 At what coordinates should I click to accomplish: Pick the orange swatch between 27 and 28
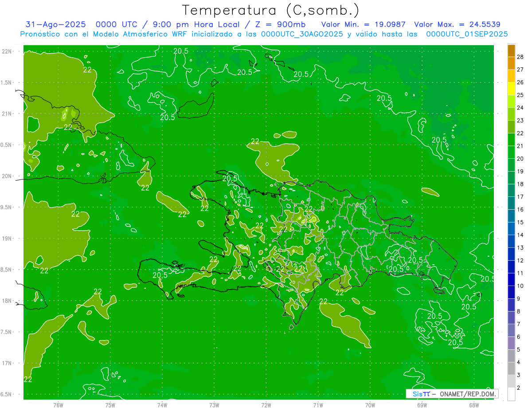point(511,63)
